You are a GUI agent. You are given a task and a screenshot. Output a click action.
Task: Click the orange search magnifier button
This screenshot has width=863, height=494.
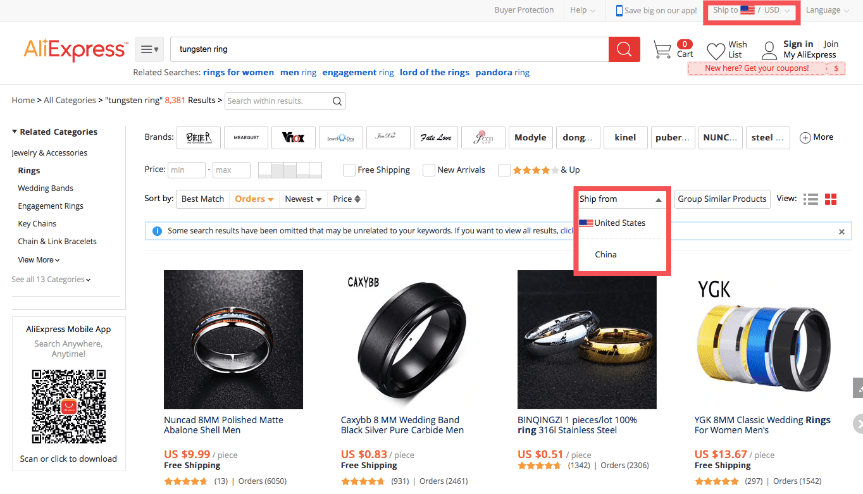click(x=624, y=49)
